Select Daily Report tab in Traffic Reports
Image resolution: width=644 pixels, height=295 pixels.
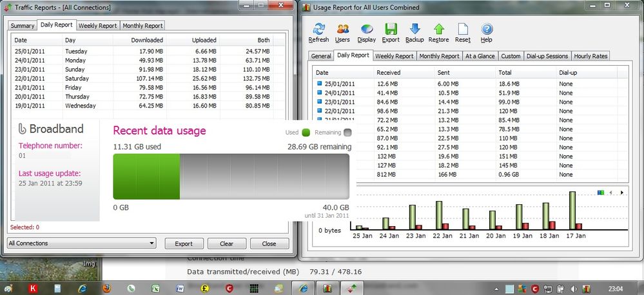pos(57,24)
